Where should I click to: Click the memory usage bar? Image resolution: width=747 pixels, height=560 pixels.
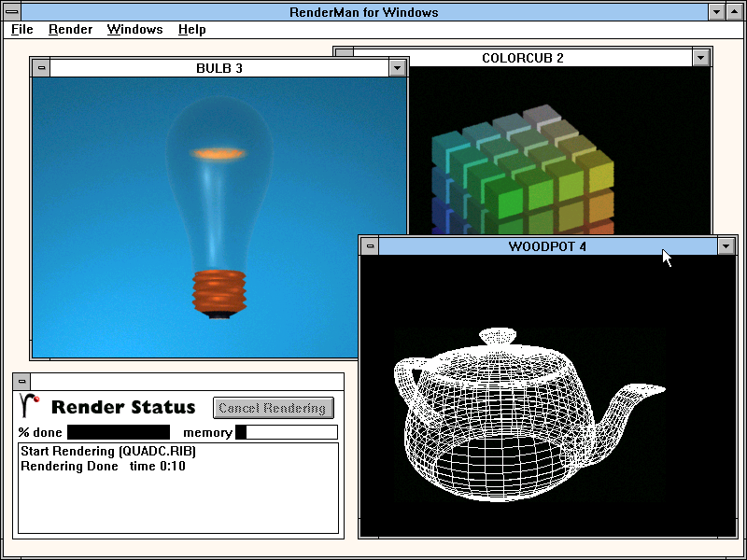click(x=287, y=432)
